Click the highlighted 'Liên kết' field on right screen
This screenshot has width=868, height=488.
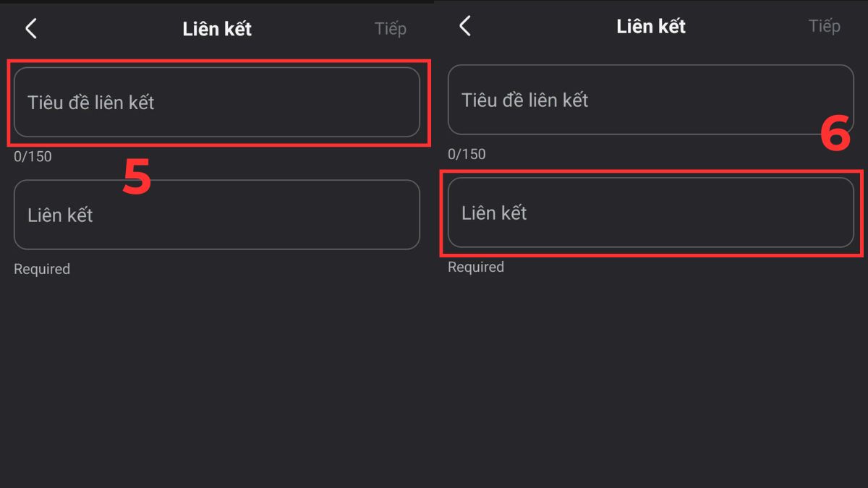[x=651, y=213]
